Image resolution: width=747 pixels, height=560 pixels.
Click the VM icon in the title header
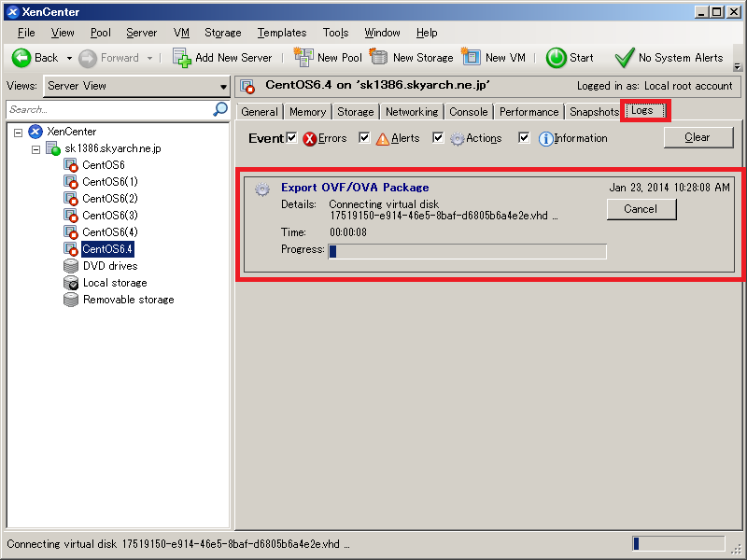pyautogui.click(x=247, y=87)
